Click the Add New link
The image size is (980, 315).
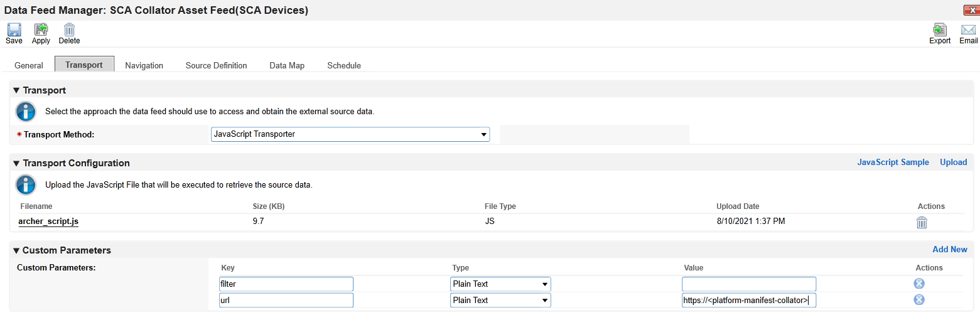[x=949, y=250]
